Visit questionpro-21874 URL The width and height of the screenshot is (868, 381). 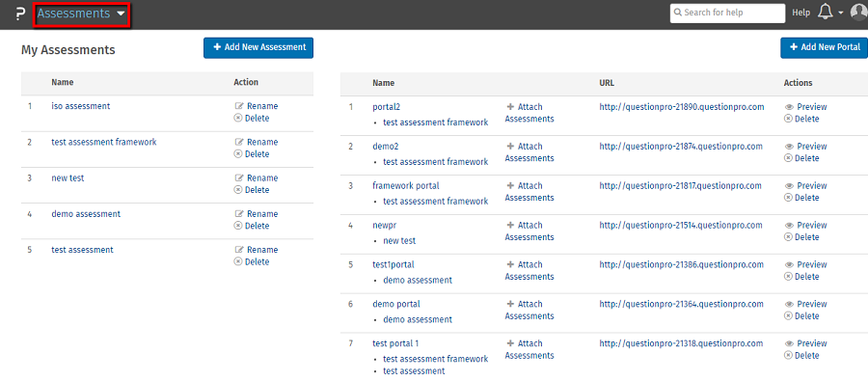pyautogui.click(x=681, y=147)
